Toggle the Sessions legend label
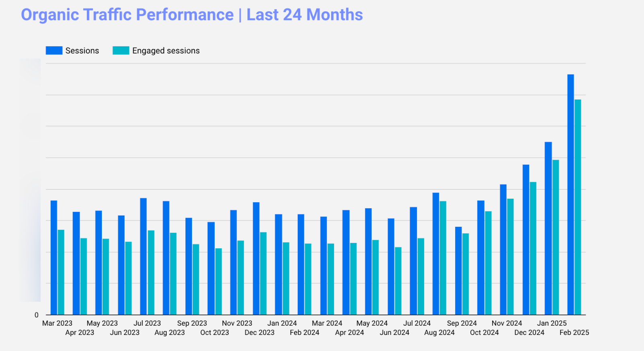The height and width of the screenshot is (351, 644). (82, 51)
